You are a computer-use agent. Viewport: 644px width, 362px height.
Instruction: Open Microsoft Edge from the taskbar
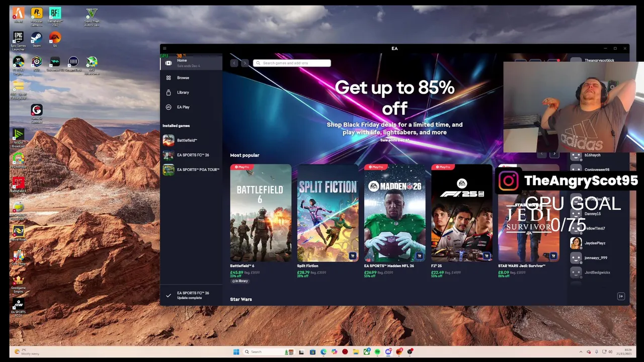point(324,352)
